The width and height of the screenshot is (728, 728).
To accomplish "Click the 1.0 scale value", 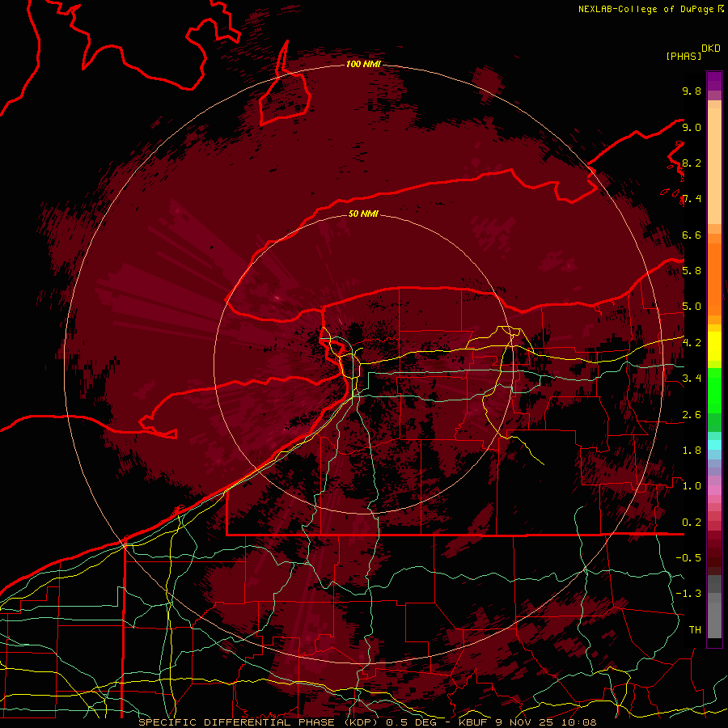I will click(x=692, y=486).
